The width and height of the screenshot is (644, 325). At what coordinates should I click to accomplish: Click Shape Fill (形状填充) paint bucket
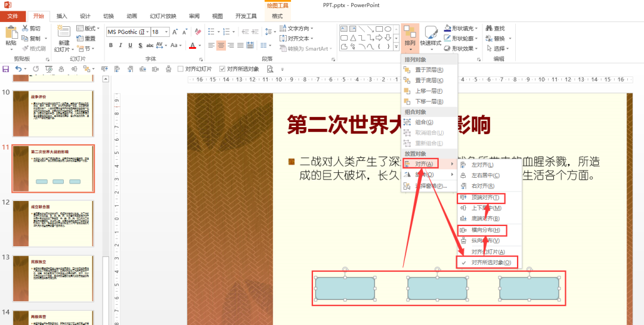pyautogui.click(x=448, y=29)
